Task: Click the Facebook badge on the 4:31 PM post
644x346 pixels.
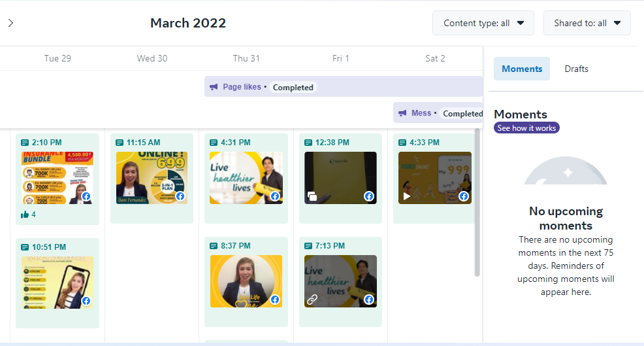Action: (275, 196)
